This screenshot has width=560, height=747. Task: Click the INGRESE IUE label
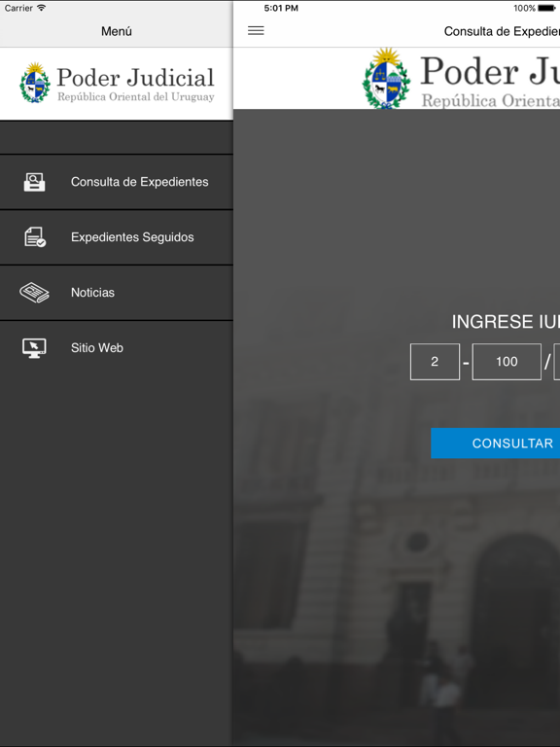coord(506,322)
